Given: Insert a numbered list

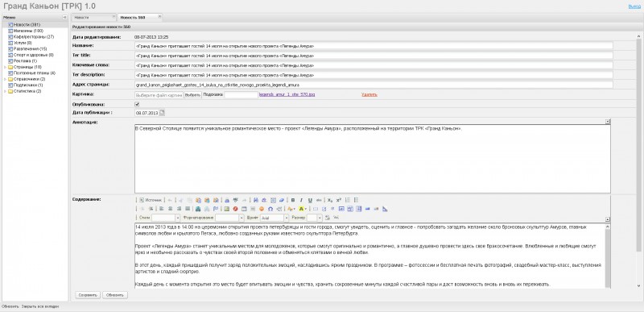Looking at the screenshot, I should pos(348,200).
